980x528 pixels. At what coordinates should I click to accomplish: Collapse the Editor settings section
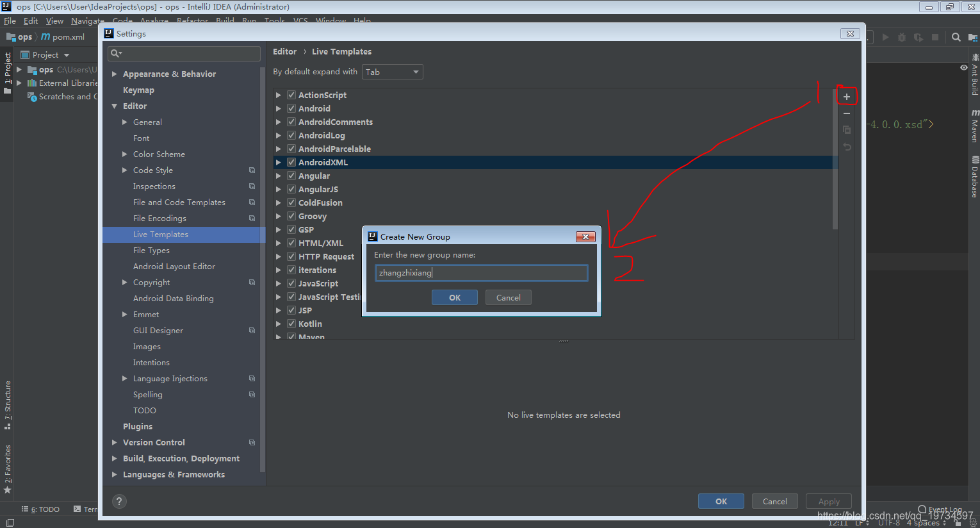point(115,106)
